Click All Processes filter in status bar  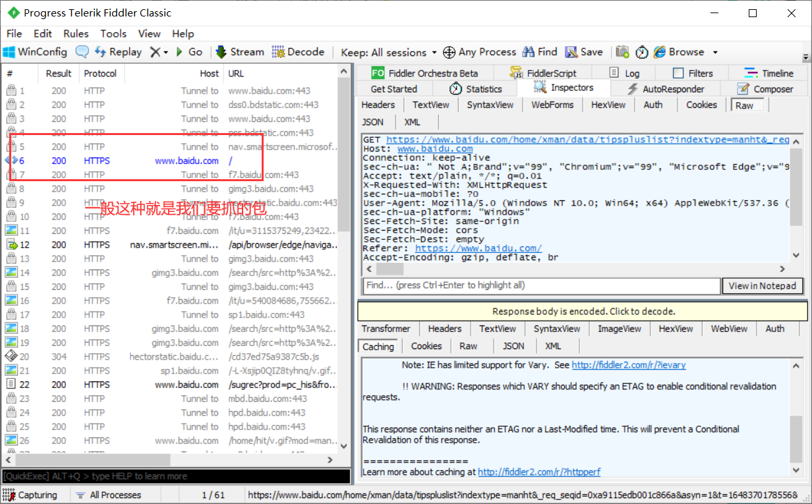(x=109, y=495)
